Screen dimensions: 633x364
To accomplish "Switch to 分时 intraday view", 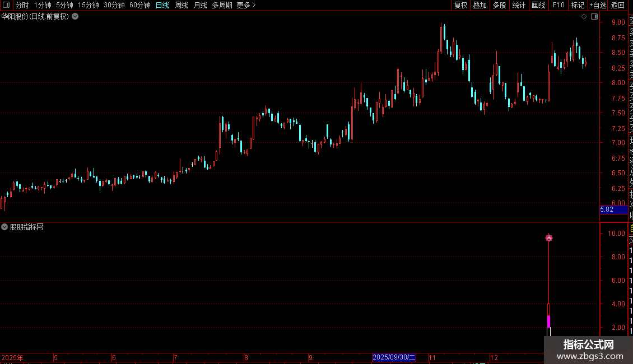I will 22,5.
